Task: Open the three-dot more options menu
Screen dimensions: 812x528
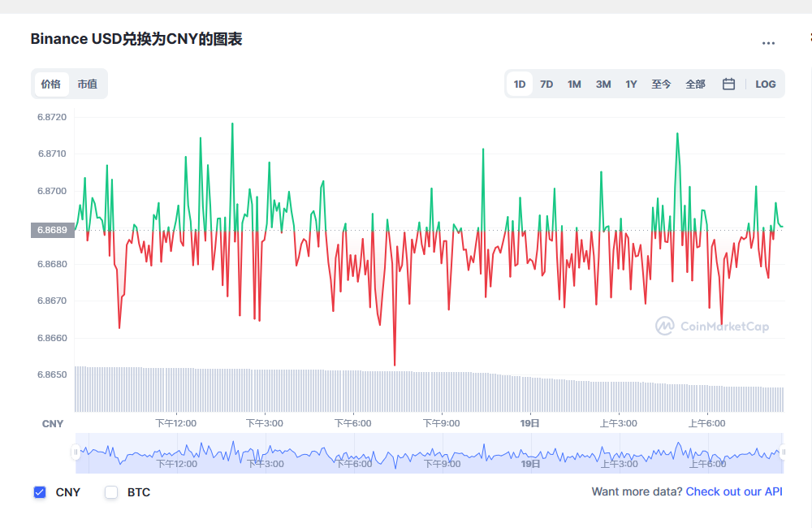Action: 768,43
